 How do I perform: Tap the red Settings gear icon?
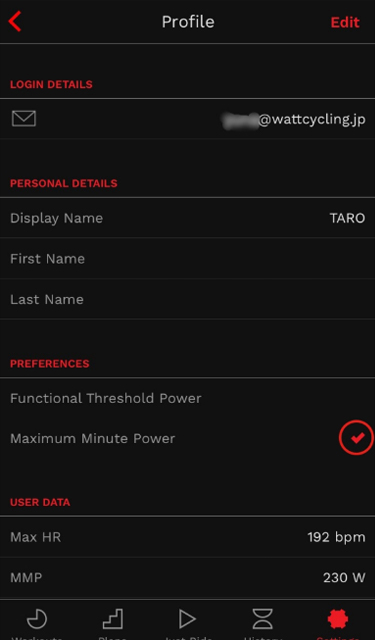[338, 619]
